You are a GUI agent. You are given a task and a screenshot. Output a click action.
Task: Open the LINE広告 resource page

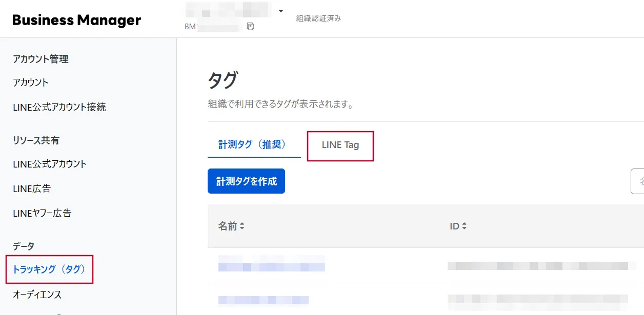pos(32,188)
